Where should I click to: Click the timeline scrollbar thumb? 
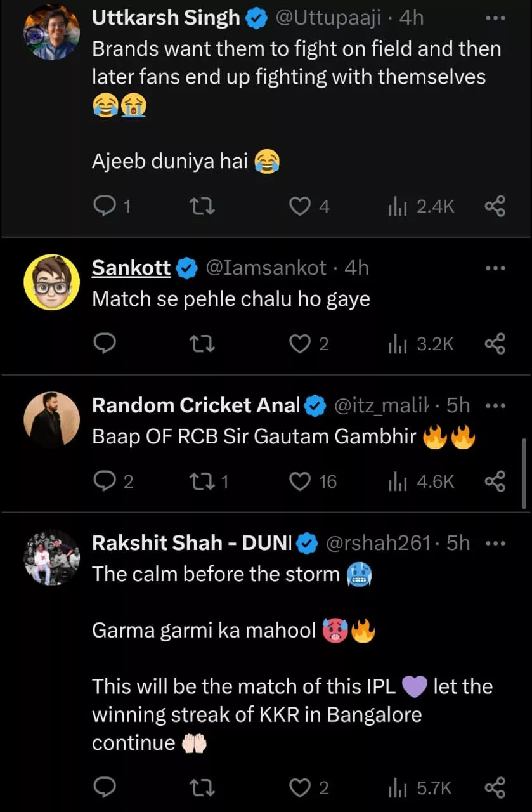click(x=524, y=473)
